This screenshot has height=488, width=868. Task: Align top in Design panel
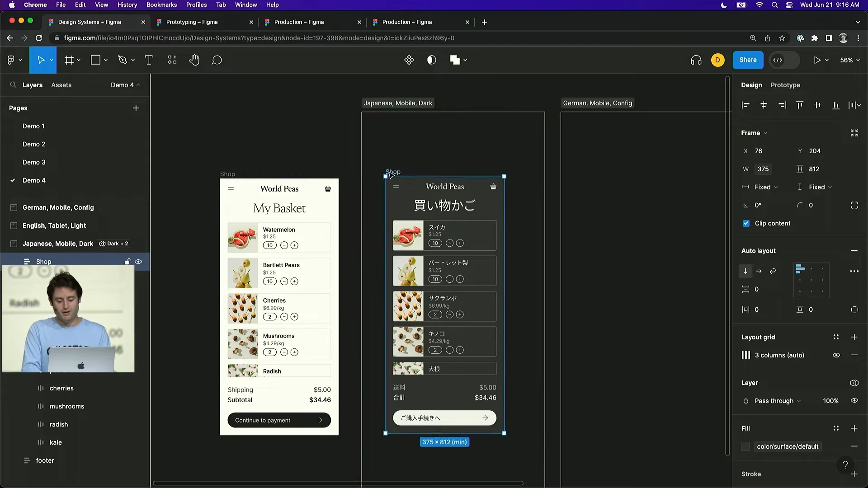(800, 105)
